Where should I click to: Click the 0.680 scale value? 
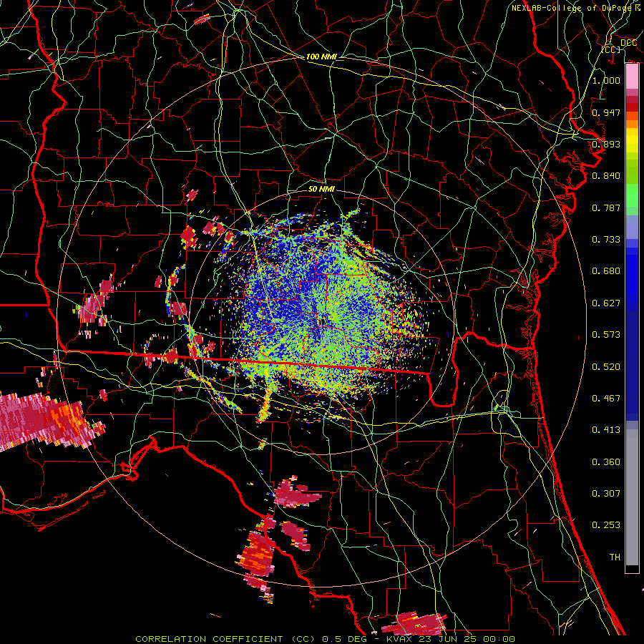(x=606, y=271)
